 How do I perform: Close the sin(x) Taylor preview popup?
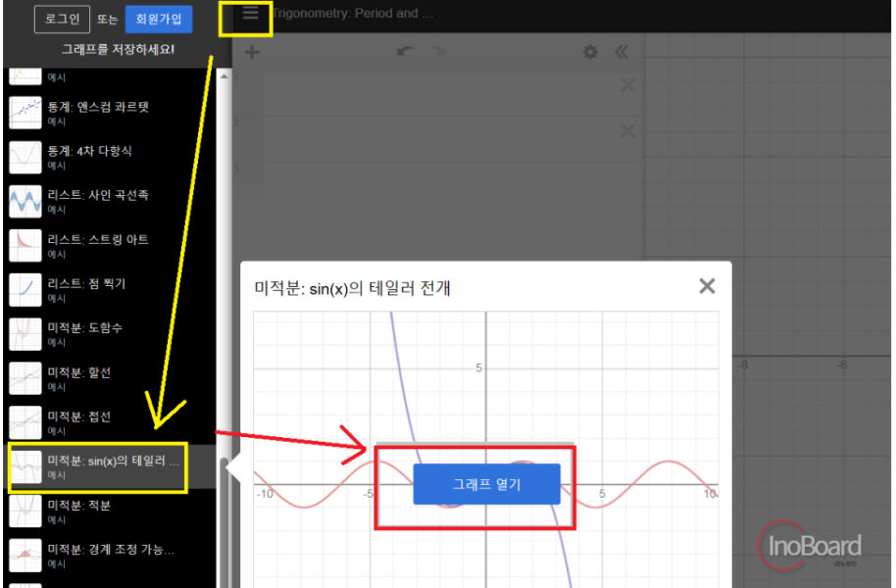pyautogui.click(x=707, y=286)
